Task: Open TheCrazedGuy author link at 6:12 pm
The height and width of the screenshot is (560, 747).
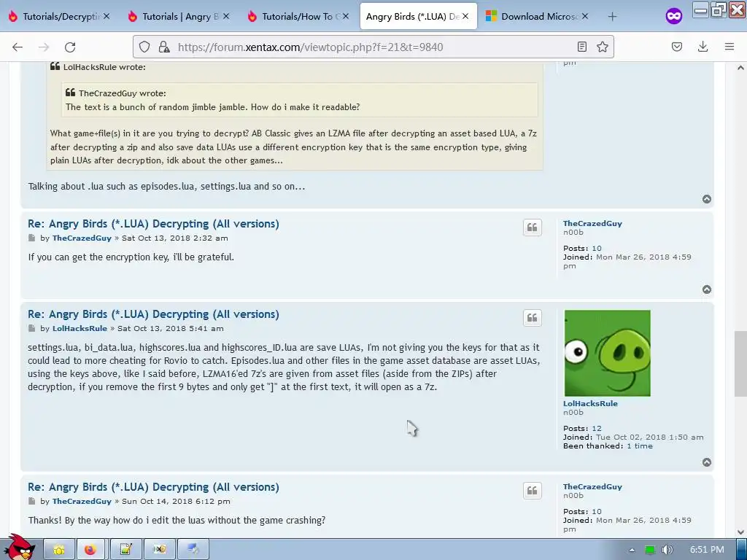Action: point(82,502)
